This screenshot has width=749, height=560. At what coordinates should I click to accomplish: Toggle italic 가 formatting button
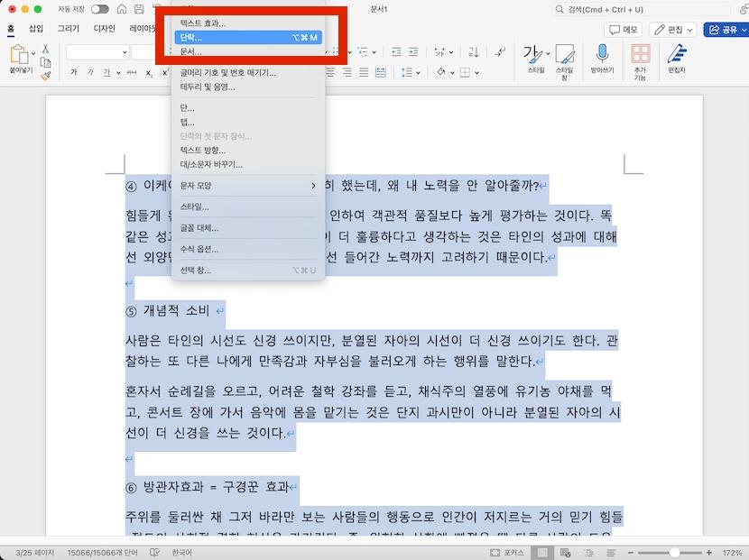tap(90, 72)
